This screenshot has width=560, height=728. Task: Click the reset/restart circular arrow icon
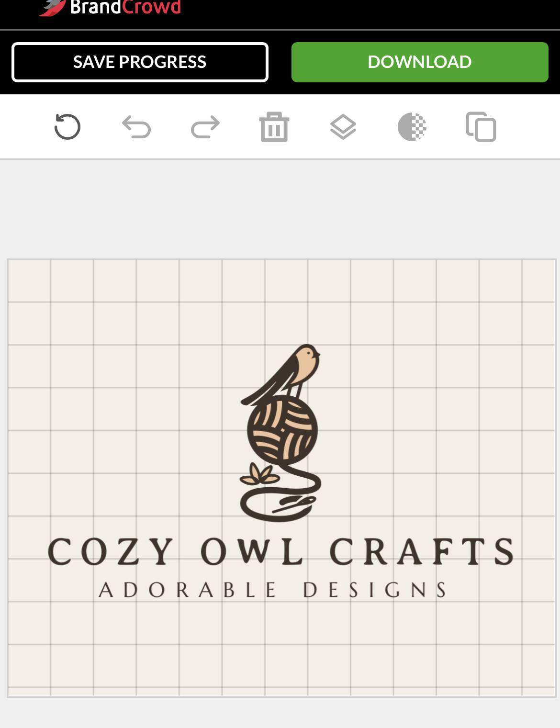click(67, 127)
